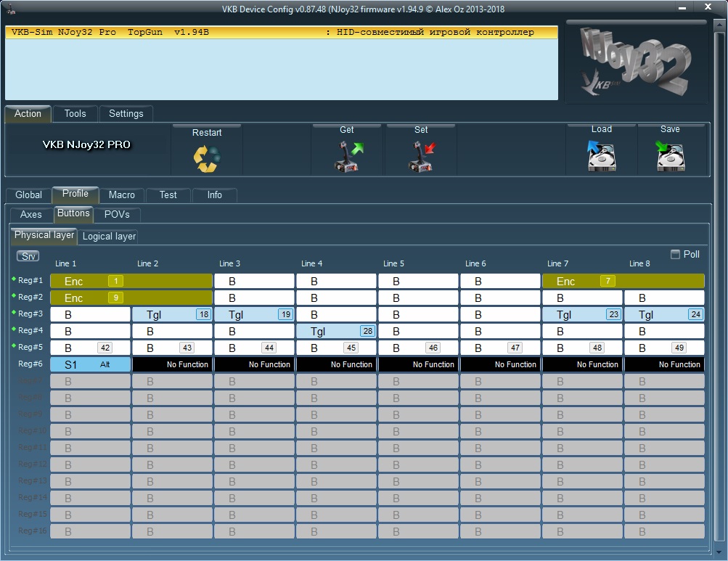The height and width of the screenshot is (561, 728).
Task: Click the S1 Alt shift cell
Action: point(90,364)
